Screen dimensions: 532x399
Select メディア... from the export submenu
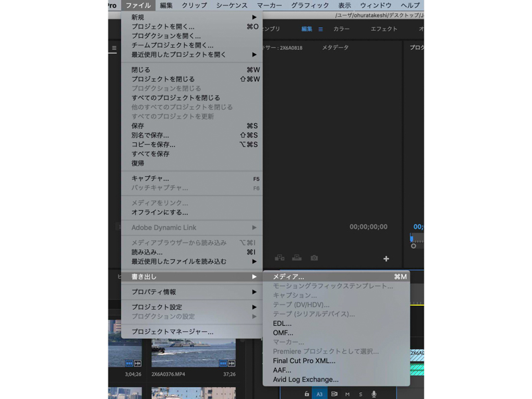(x=293, y=277)
